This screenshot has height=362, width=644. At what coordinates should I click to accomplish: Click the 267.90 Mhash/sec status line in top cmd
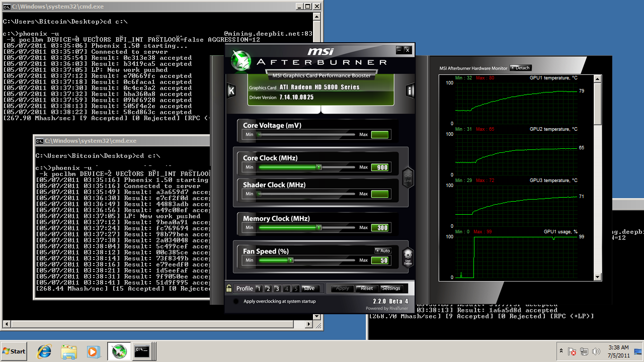[x=107, y=118]
